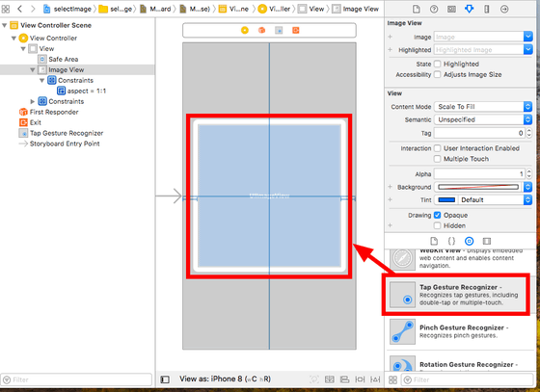This screenshot has width=540, height=392.
Task: Open the Tint Default dropdown
Action: click(x=496, y=199)
